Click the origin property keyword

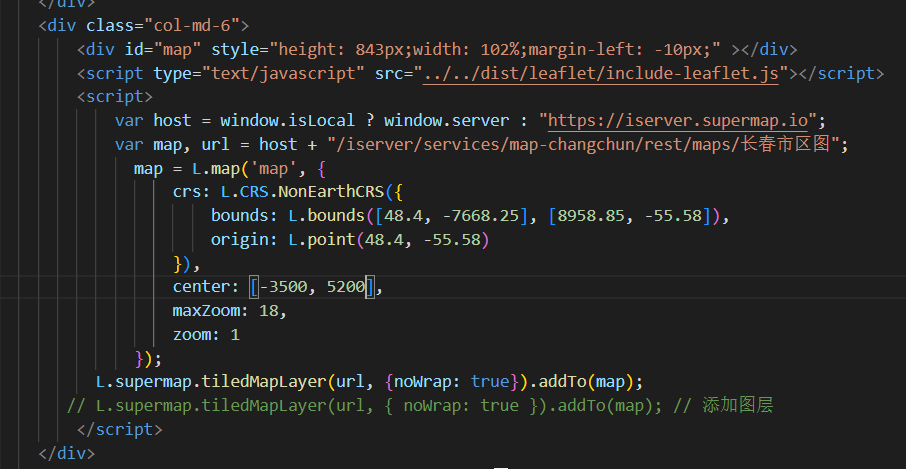(240, 239)
